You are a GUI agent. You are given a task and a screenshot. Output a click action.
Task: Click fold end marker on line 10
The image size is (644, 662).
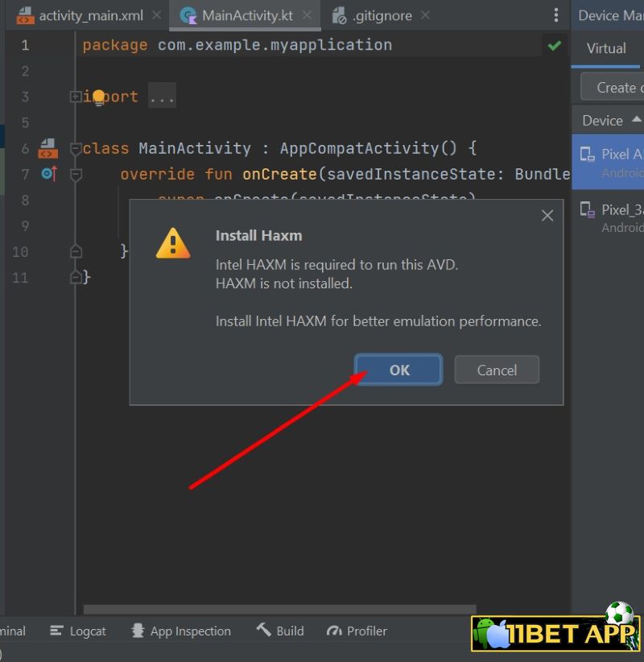click(76, 251)
